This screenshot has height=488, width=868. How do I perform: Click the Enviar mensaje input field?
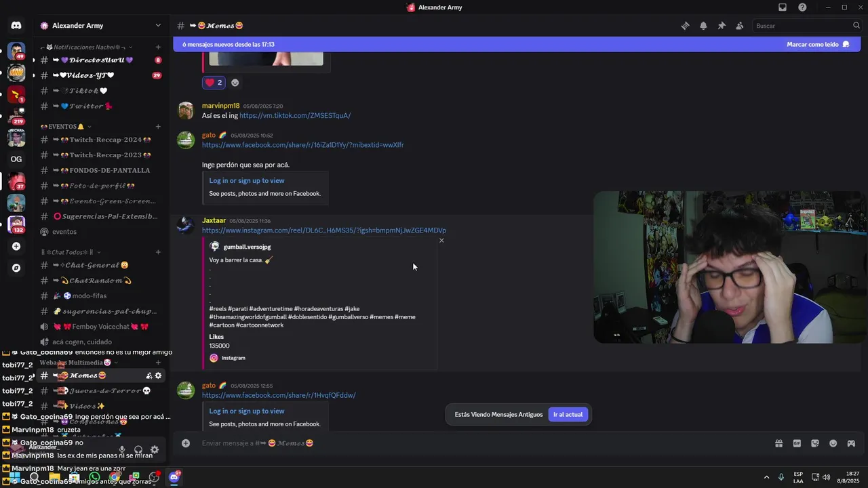pos(475,443)
